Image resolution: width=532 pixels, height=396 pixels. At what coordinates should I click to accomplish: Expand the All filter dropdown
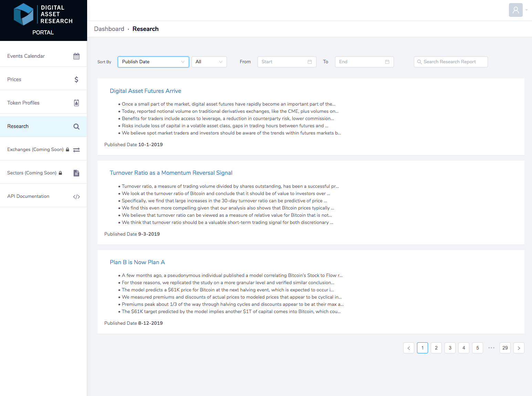coord(209,62)
